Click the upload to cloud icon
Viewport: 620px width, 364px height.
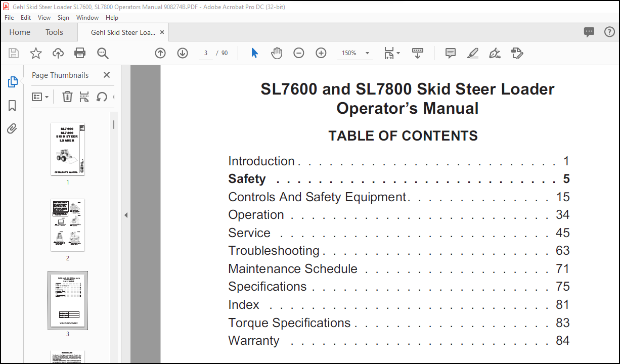(x=58, y=53)
